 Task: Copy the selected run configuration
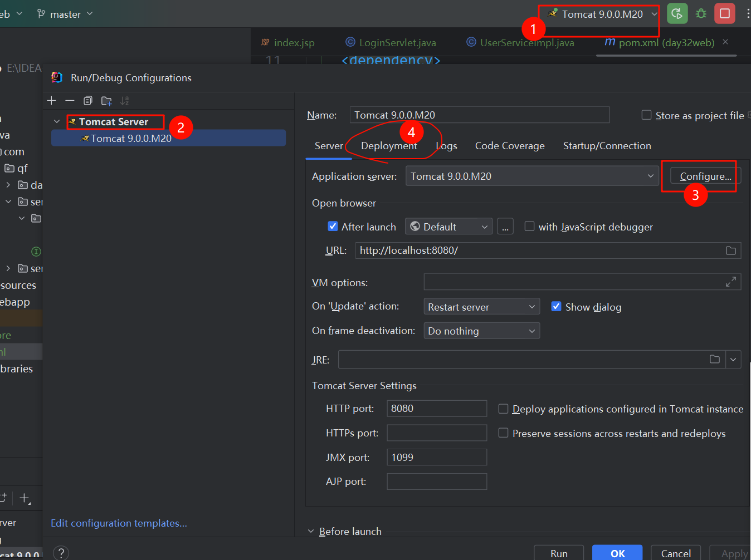[88, 101]
